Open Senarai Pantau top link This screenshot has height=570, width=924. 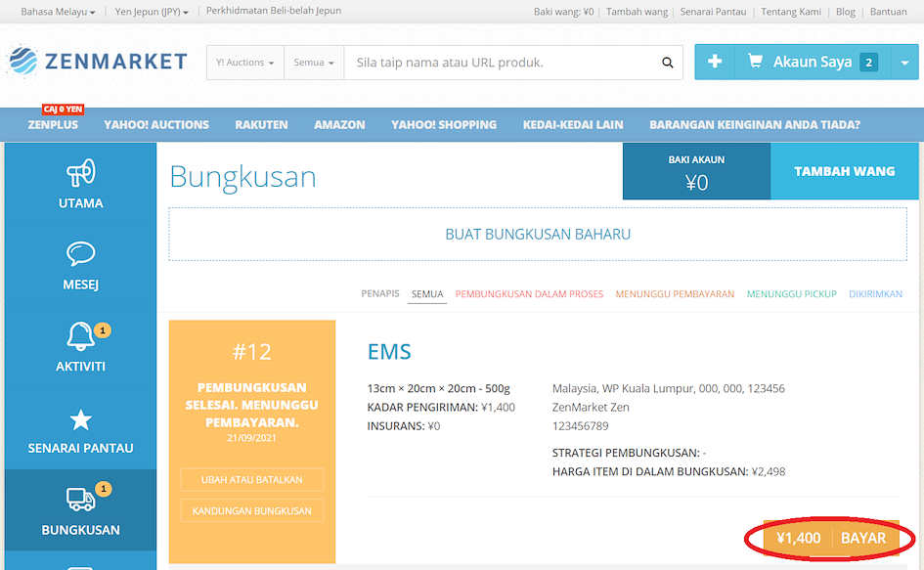click(x=713, y=12)
